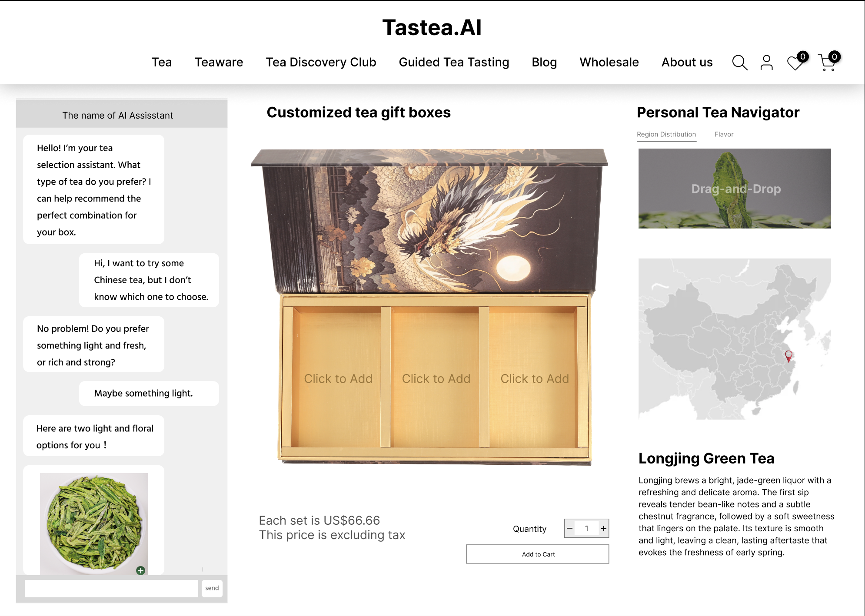Click the middle Click to Add slot
The image size is (865, 616).
[436, 378]
